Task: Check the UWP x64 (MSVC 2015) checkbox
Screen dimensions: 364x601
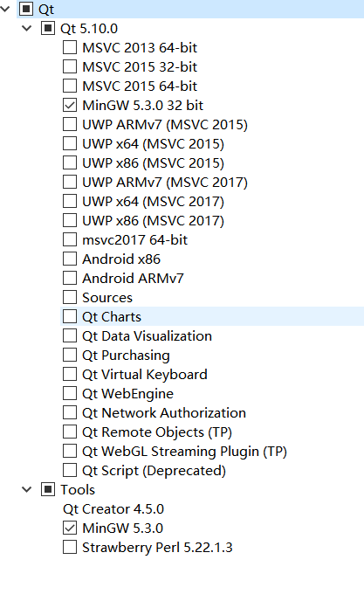Action: (x=69, y=143)
